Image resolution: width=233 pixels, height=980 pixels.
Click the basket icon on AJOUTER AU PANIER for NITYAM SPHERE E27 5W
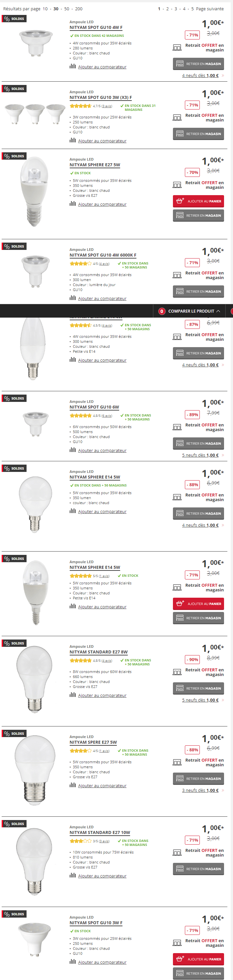click(x=181, y=201)
